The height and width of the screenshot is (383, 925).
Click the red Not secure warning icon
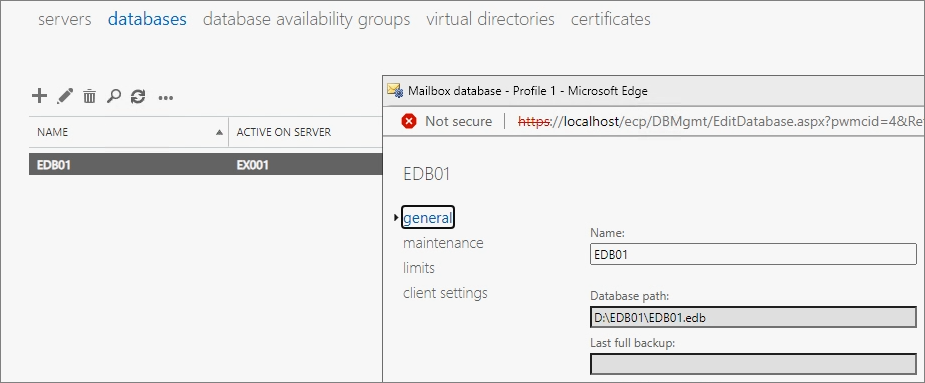coord(408,121)
